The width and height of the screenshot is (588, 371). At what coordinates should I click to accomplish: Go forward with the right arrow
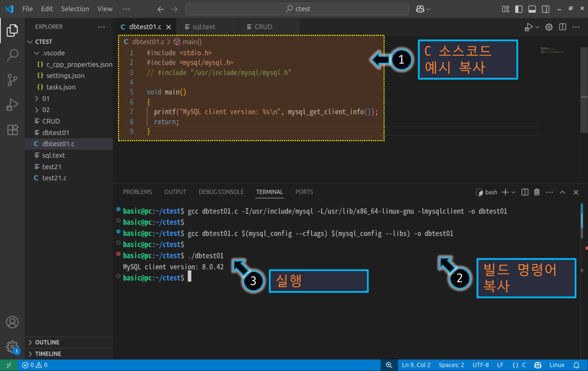pyautogui.click(x=174, y=9)
